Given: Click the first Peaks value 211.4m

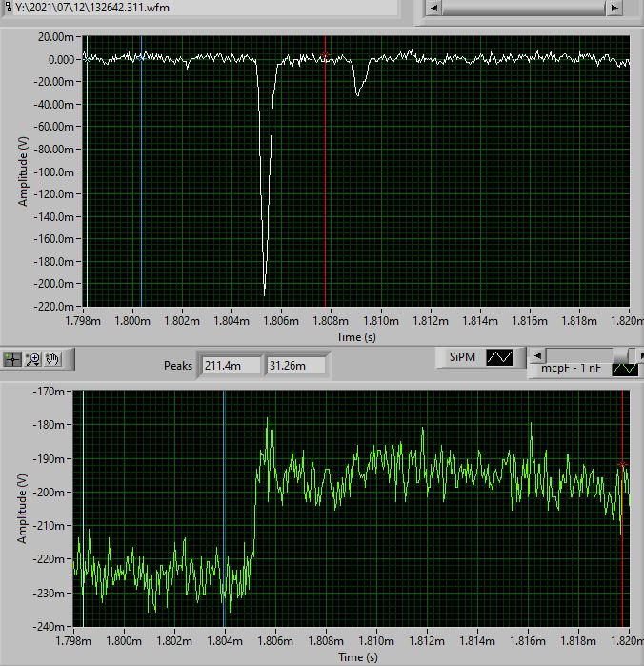Looking at the screenshot, I should pyautogui.click(x=231, y=366).
